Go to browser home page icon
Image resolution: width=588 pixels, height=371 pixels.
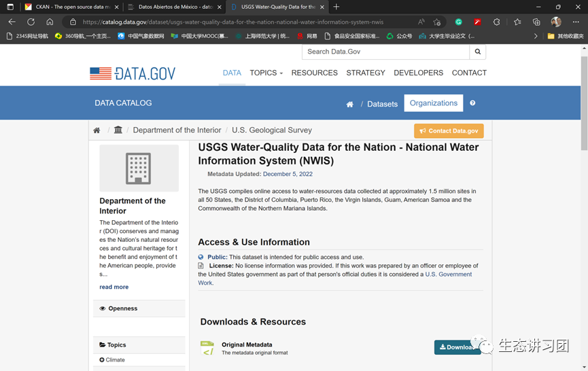tap(50, 22)
